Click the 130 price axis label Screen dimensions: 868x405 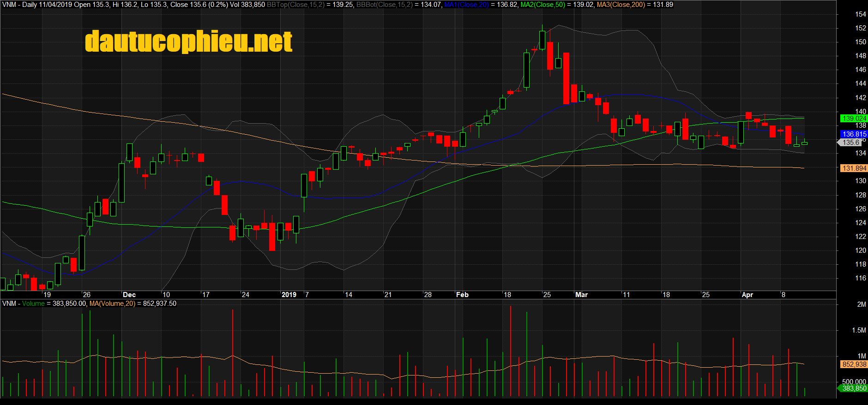[861, 181]
